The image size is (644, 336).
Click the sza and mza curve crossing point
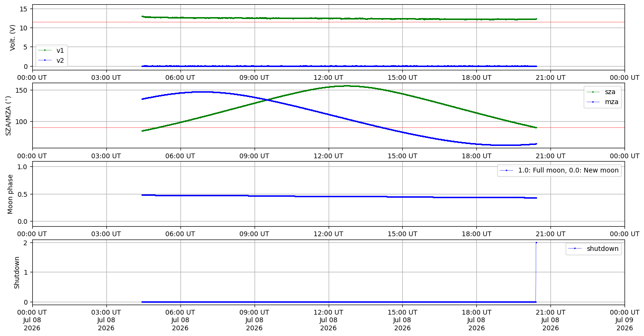click(269, 100)
